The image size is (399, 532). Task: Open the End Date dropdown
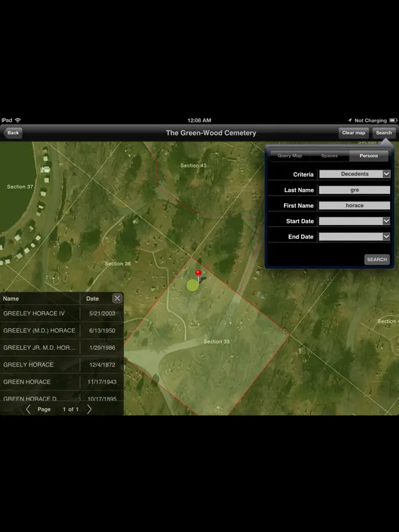[x=355, y=236]
